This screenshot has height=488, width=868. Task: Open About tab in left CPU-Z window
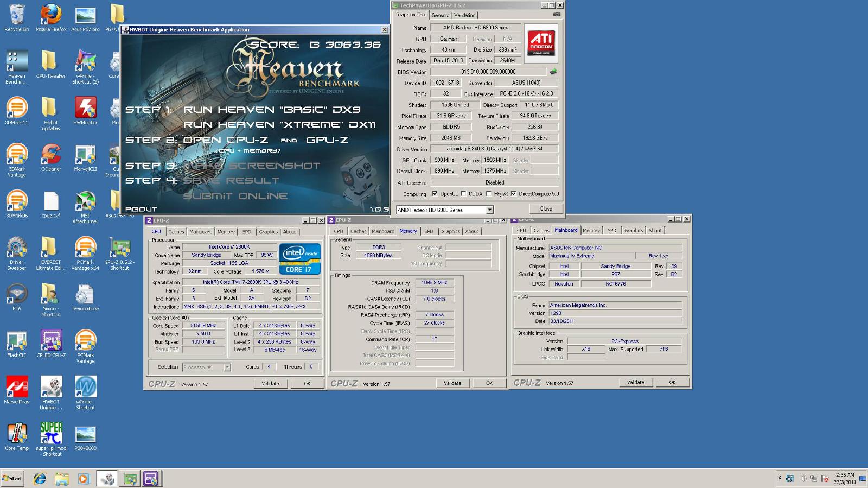tap(290, 232)
